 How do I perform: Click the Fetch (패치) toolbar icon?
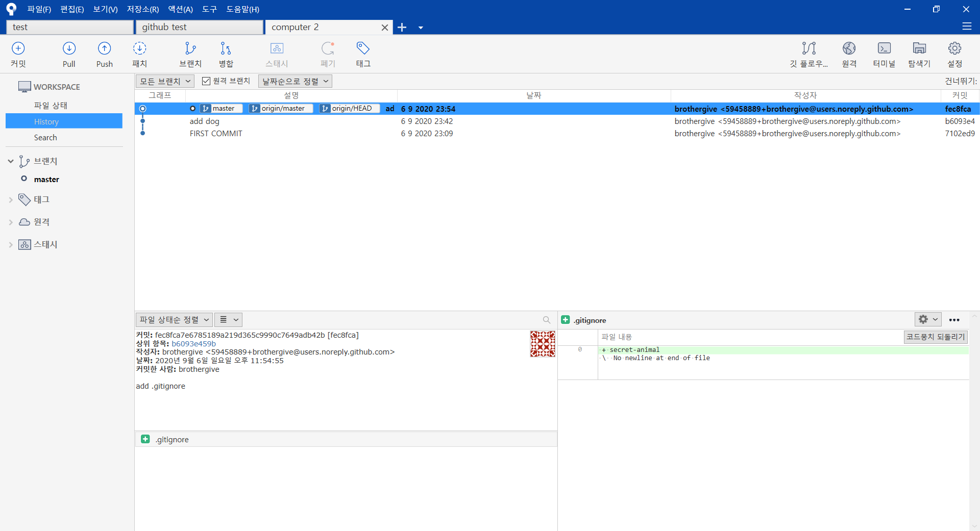point(139,55)
